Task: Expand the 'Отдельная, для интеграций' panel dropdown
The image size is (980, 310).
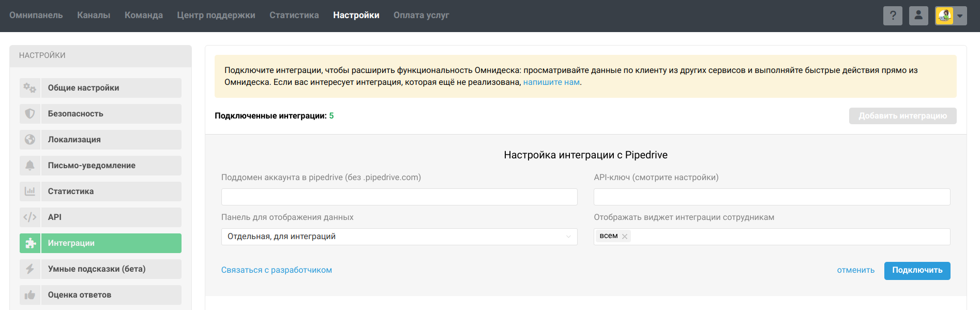Action: tap(399, 237)
